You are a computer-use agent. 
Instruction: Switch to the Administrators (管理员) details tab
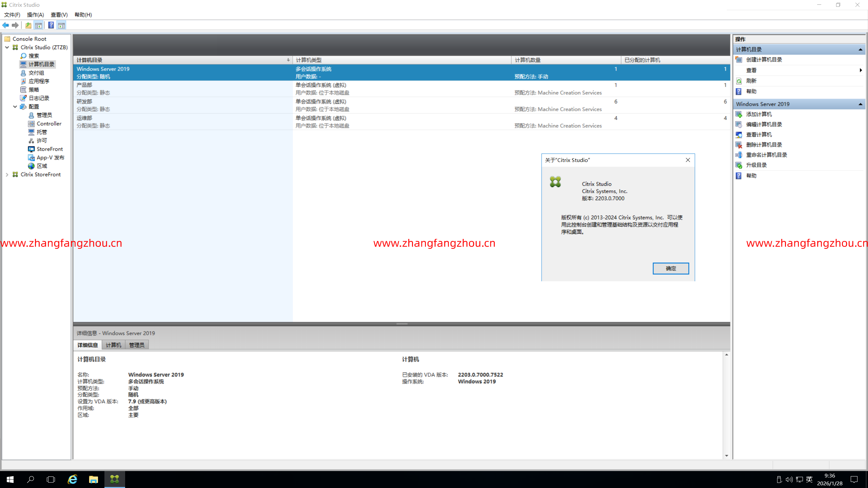pyautogui.click(x=137, y=345)
